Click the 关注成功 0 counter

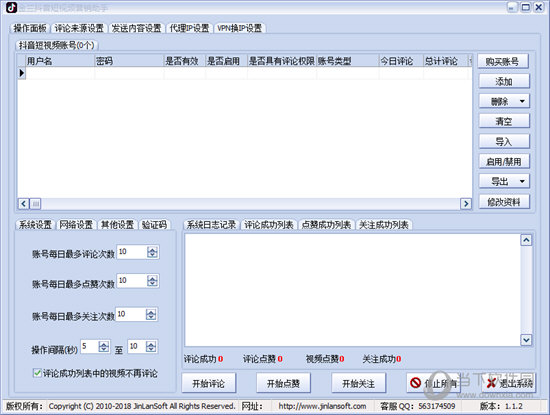382,359
